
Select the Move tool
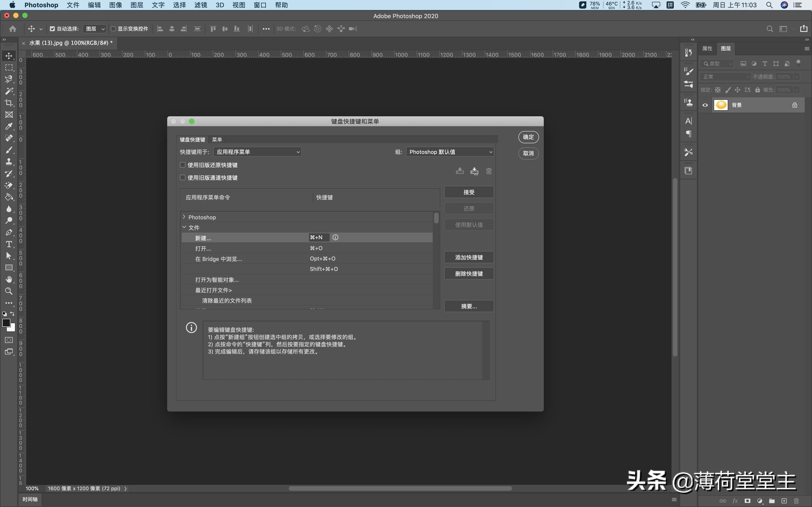point(9,56)
